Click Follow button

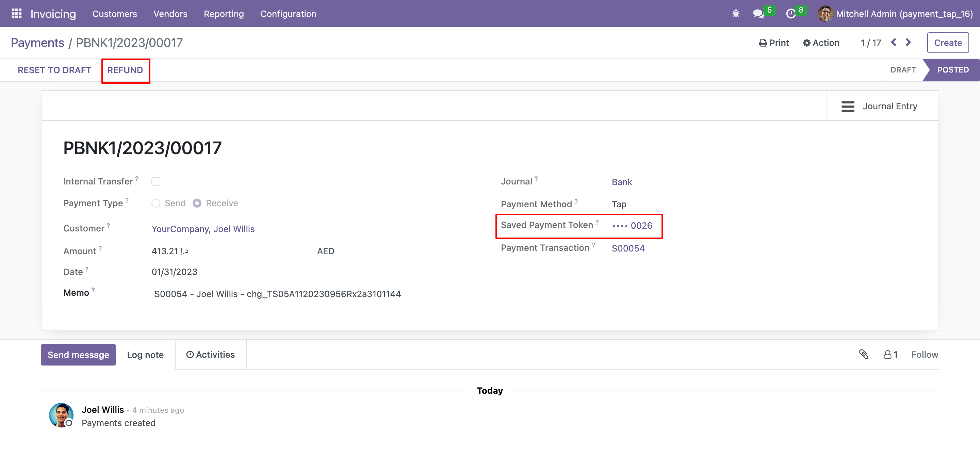coord(925,354)
